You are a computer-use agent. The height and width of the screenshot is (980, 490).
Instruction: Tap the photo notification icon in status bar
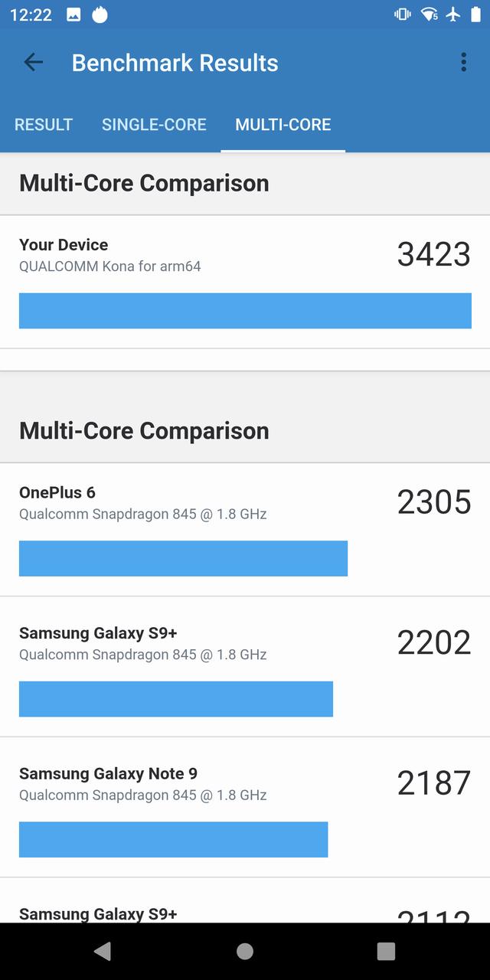click(x=73, y=15)
